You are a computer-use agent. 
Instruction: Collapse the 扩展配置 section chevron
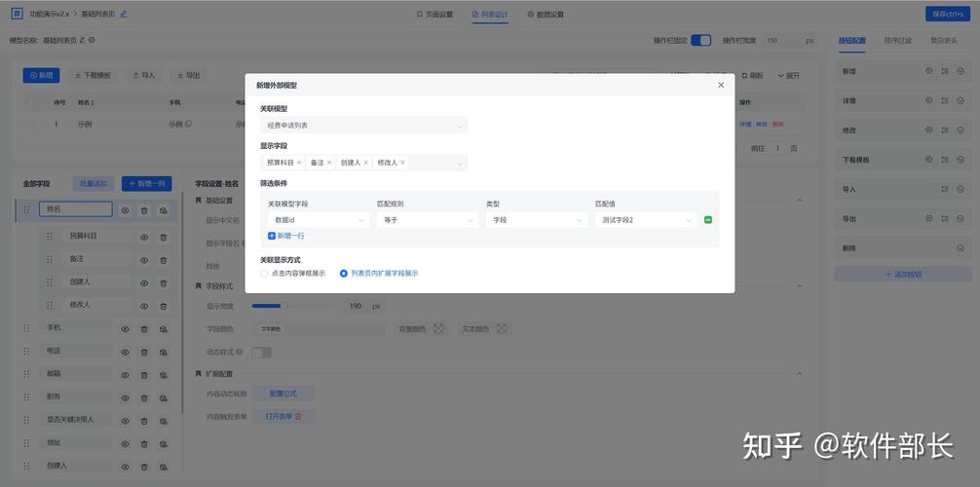tap(799, 374)
